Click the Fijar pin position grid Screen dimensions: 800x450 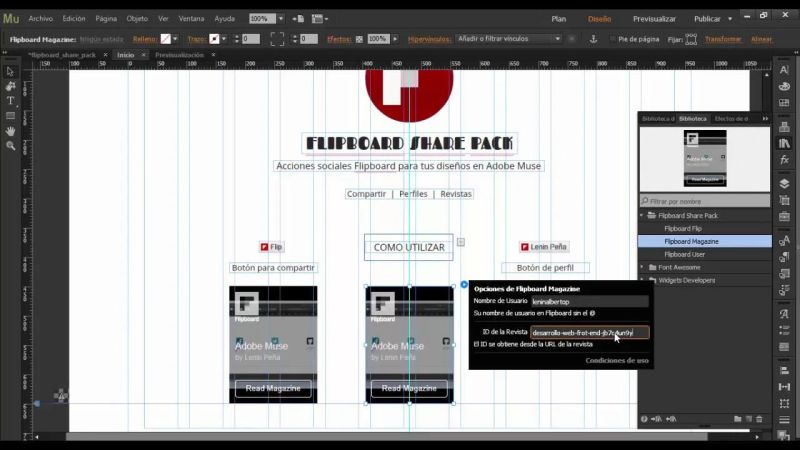click(691, 39)
